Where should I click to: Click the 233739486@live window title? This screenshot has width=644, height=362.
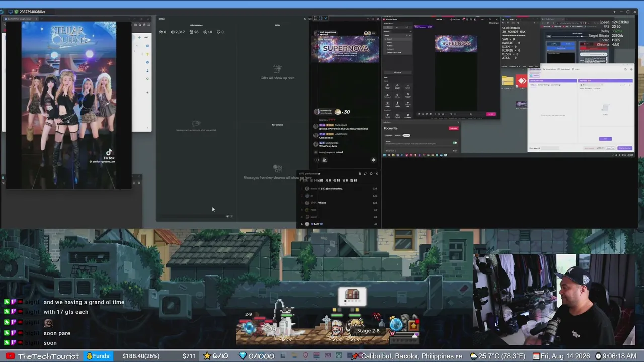32,12
